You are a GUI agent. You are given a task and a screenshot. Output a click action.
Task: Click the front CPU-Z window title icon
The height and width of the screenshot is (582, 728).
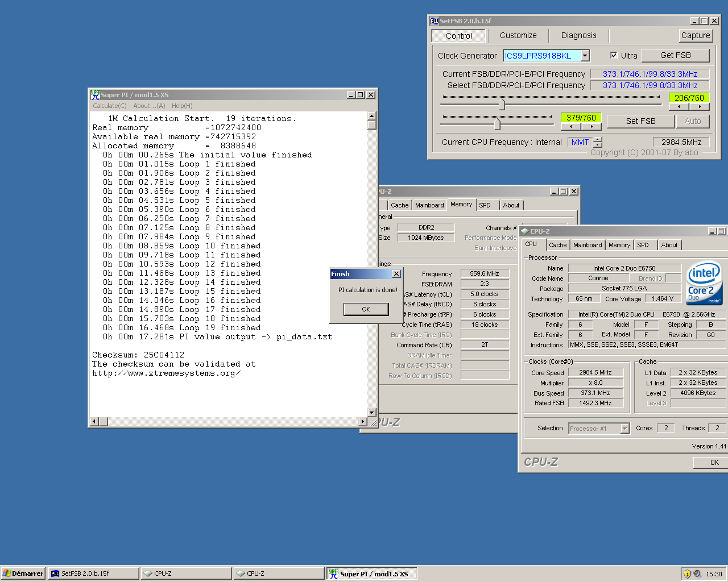[525, 231]
